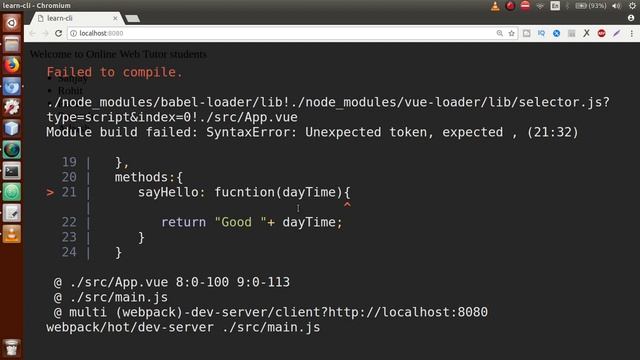
Task: Switch to Chromium in the dock
Action: coord(12,87)
